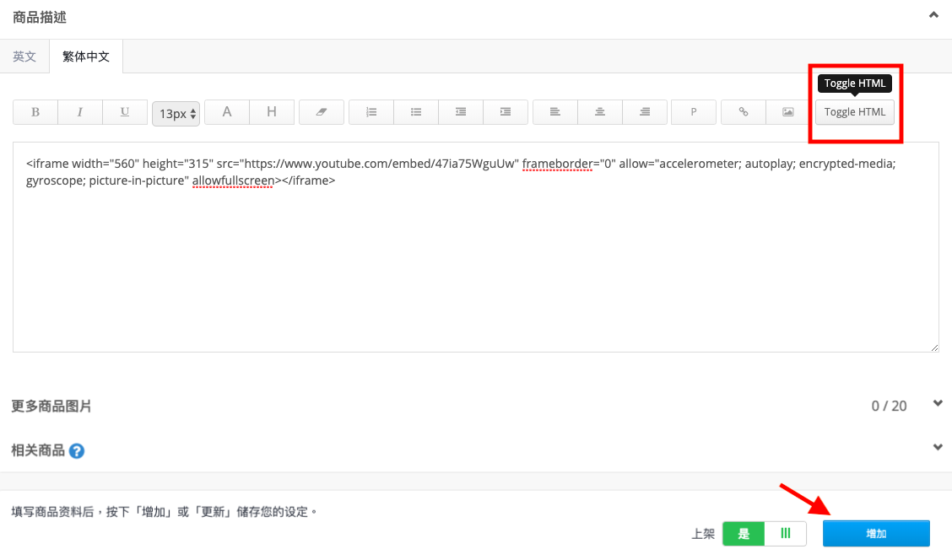The width and height of the screenshot is (952, 560).
Task: Switch to the 英文 tab
Action: (24, 57)
